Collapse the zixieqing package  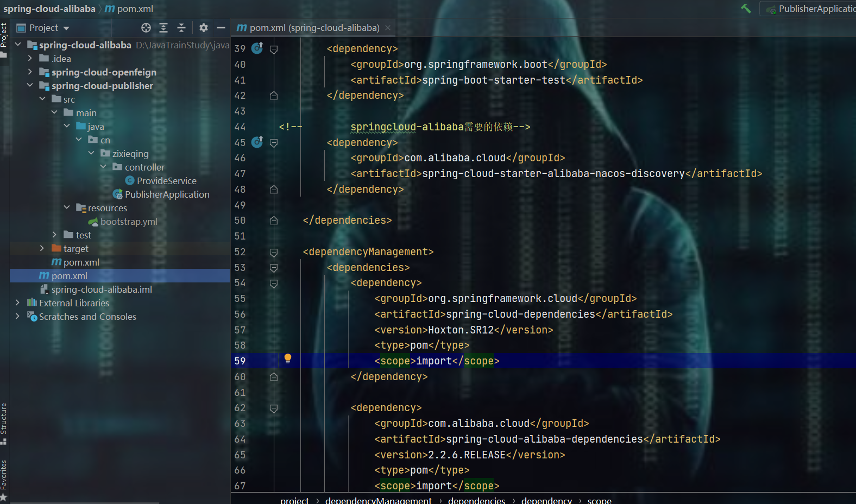click(91, 153)
